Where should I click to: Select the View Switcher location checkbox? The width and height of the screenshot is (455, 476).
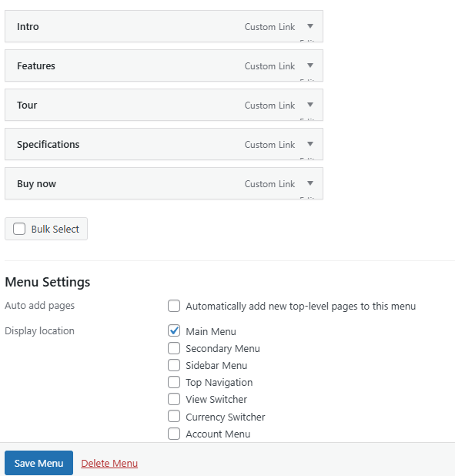coord(174,399)
